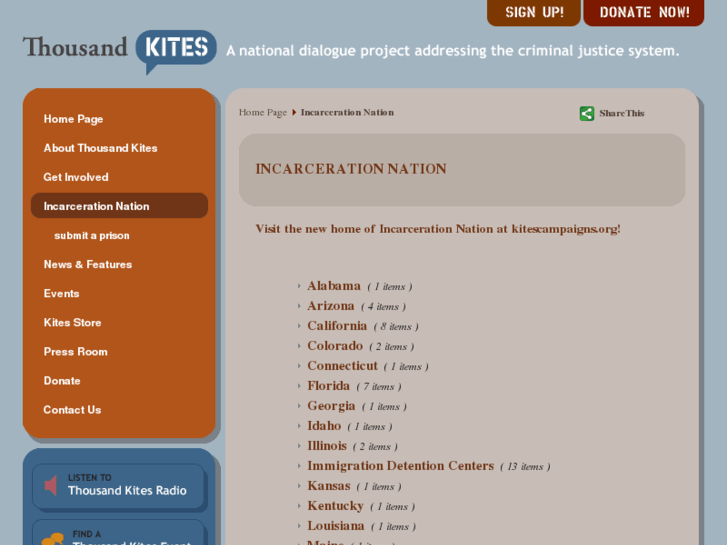This screenshot has width=727, height=545.
Task: Expand the arrow beside Florida
Action: pyautogui.click(x=299, y=386)
